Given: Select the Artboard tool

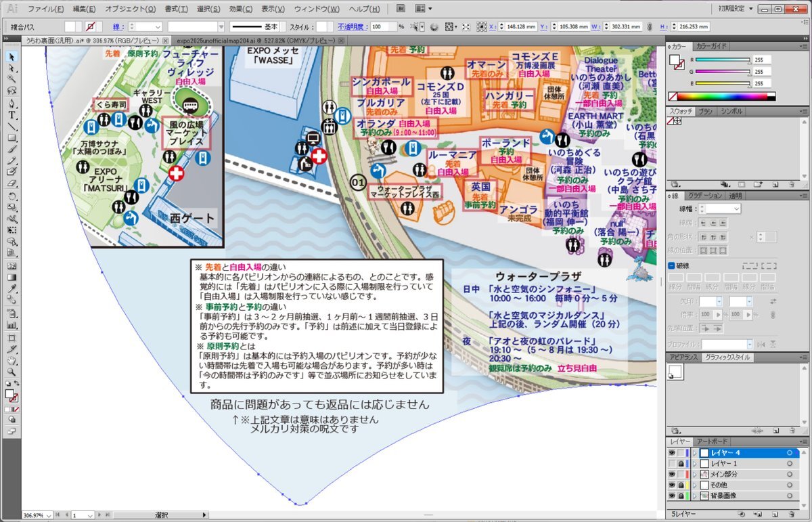Looking at the screenshot, I should coord(12,336).
